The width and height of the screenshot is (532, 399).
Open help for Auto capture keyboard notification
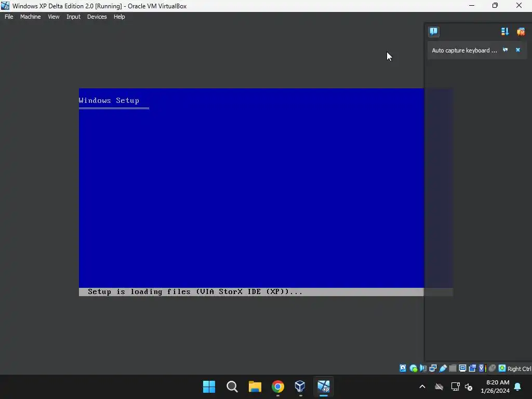(505, 50)
